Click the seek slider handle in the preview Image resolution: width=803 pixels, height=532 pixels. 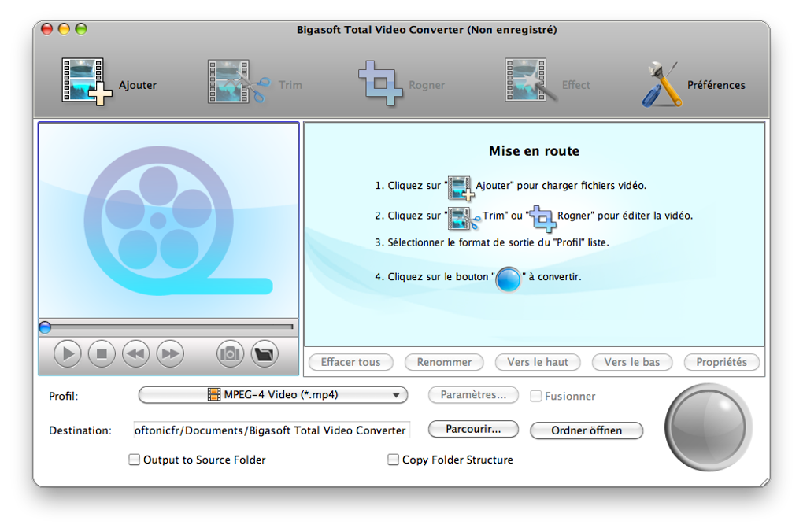tap(45, 327)
